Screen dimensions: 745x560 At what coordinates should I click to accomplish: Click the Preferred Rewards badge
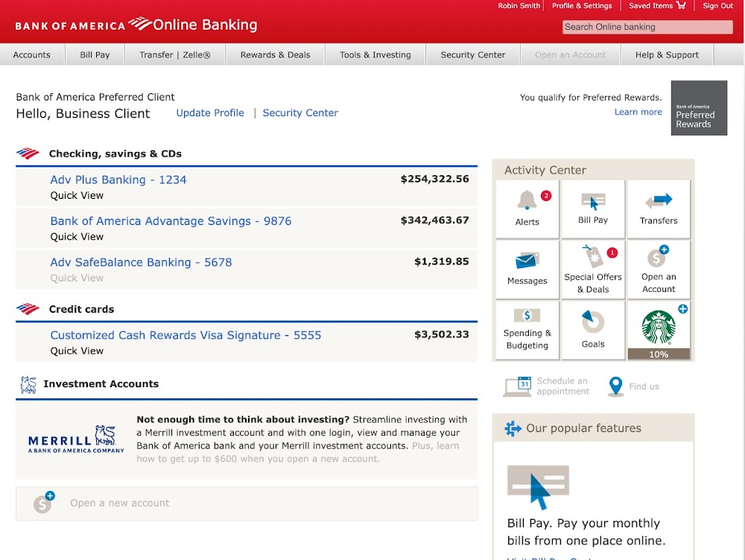coord(699,108)
